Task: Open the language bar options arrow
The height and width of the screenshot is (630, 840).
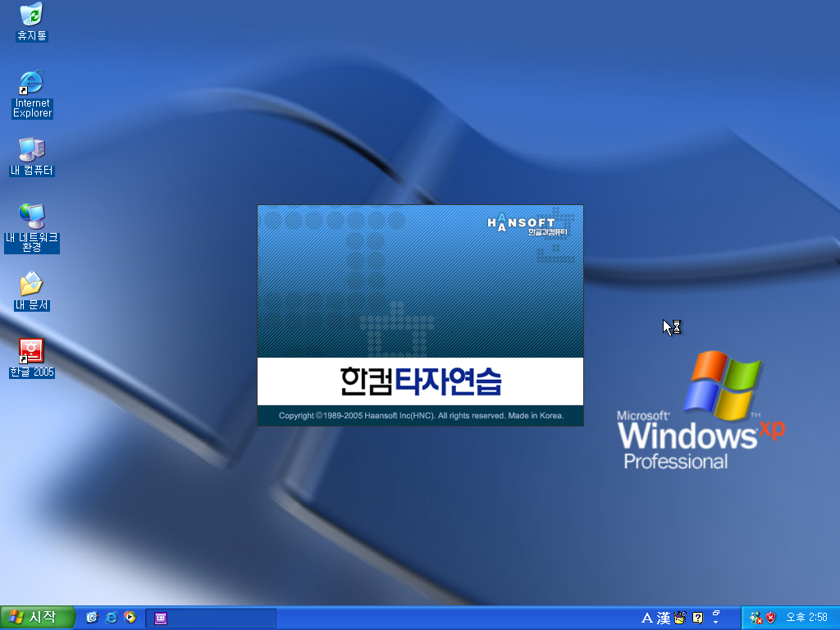Action: (715, 623)
